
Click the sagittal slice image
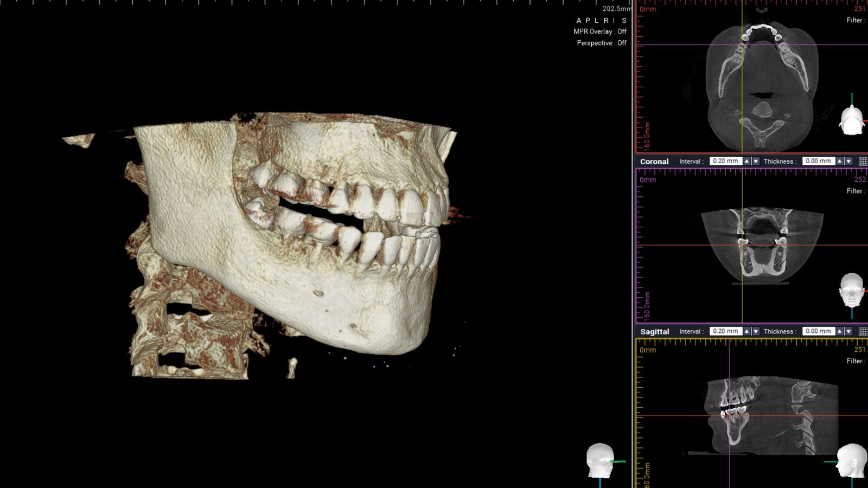771,416
